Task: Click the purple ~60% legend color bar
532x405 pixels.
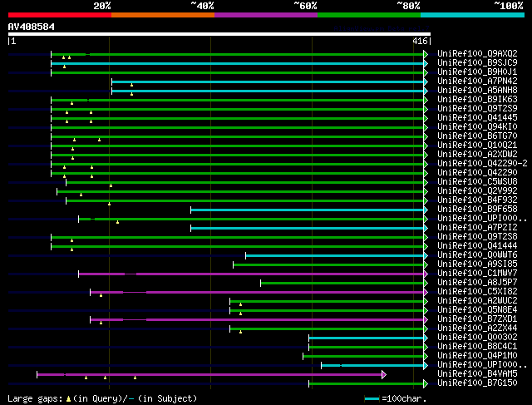Action: 266,15
